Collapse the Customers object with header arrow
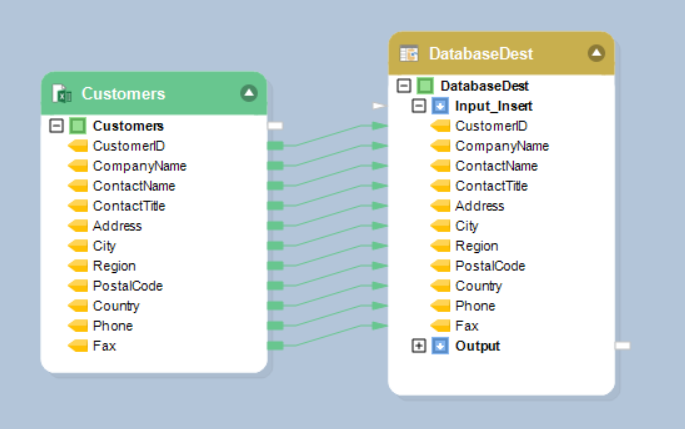685x429 pixels. point(249,93)
